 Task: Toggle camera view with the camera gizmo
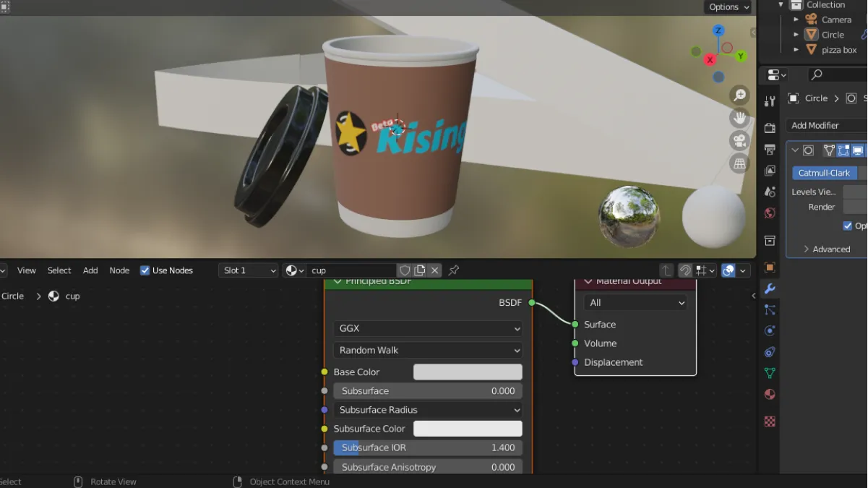point(739,140)
